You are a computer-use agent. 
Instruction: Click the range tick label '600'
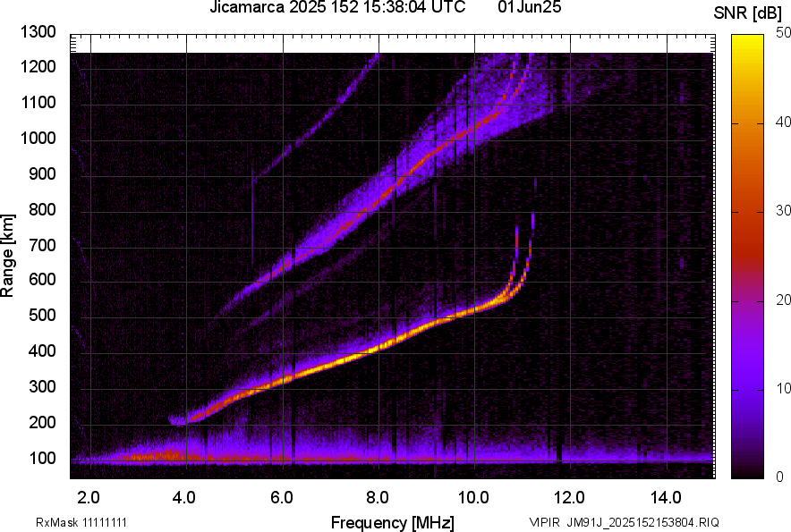click(42, 280)
